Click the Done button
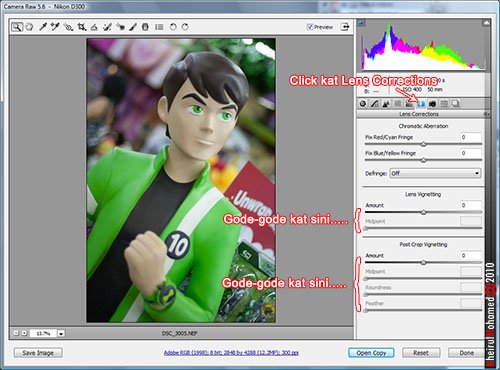Viewport: 500px width, 370px height. point(466,353)
